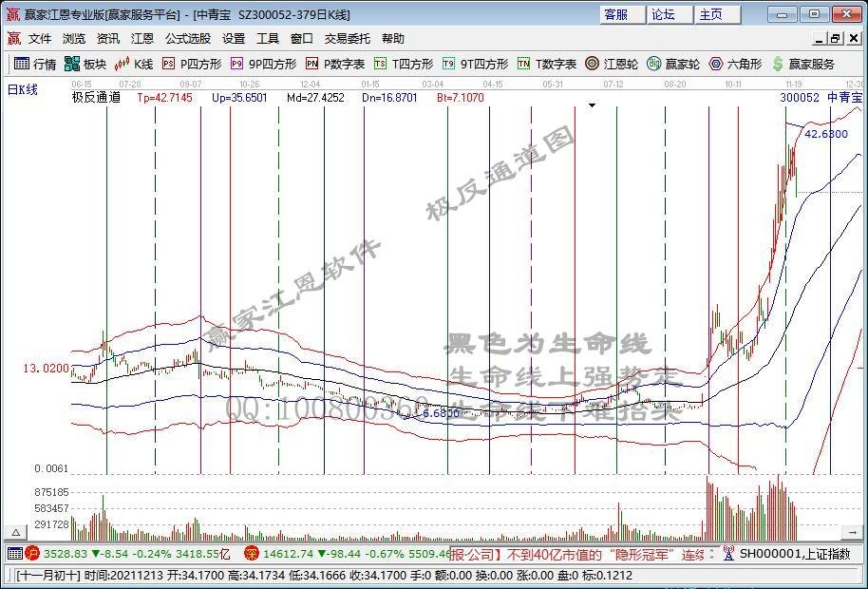The width and height of the screenshot is (868, 589).
Task: Click the Bt=7.1070 value
Action: tap(460, 98)
